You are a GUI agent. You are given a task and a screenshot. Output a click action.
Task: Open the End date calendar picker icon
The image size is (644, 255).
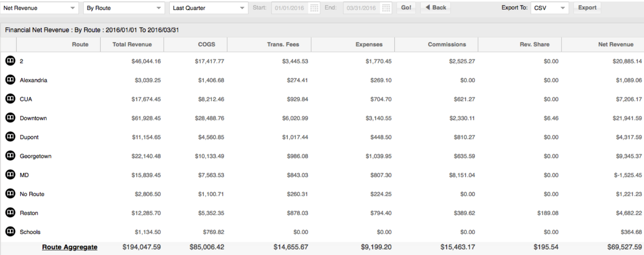pos(386,8)
